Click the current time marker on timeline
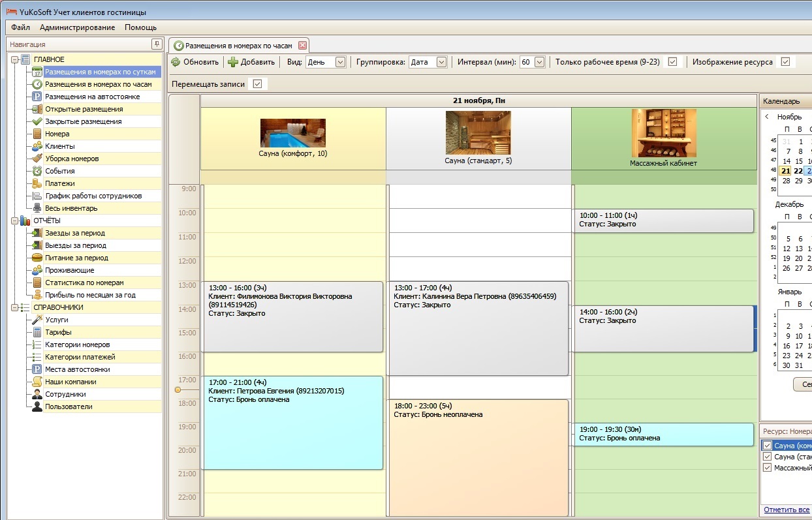The image size is (812, 520). coord(178,390)
